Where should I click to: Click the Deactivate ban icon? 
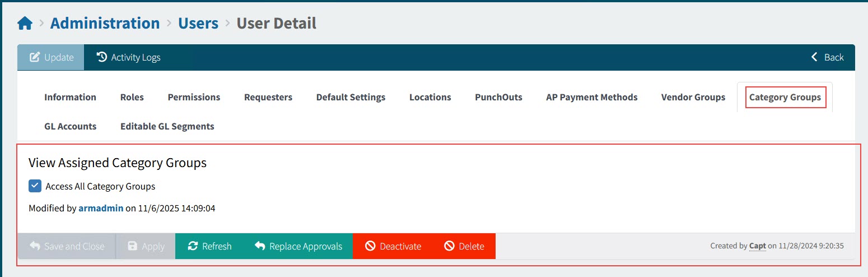click(370, 246)
